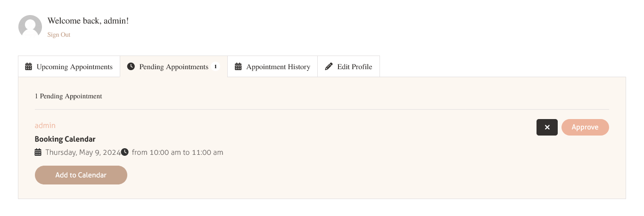Sign out of the admin account

tap(59, 35)
